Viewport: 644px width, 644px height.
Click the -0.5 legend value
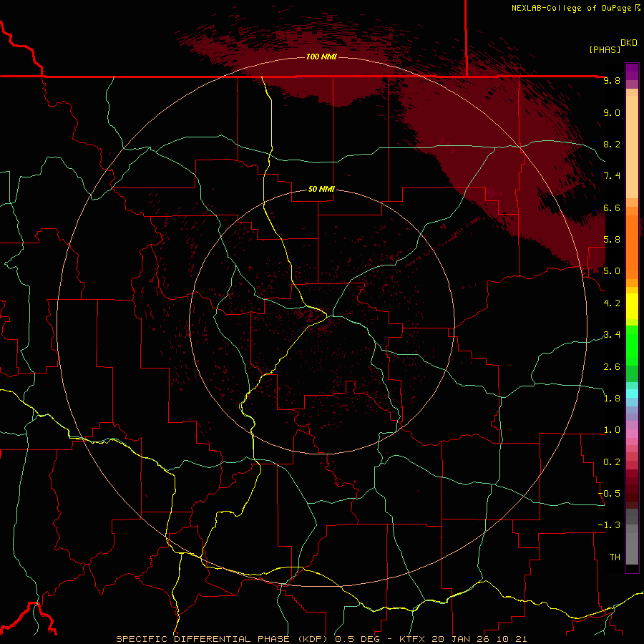[x=609, y=494]
